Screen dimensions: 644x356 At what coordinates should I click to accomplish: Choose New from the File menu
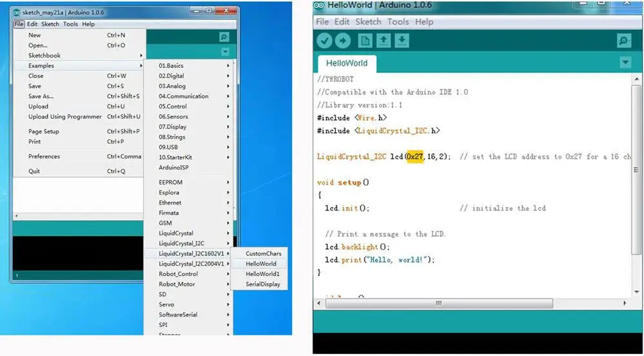(x=79, y=35)
